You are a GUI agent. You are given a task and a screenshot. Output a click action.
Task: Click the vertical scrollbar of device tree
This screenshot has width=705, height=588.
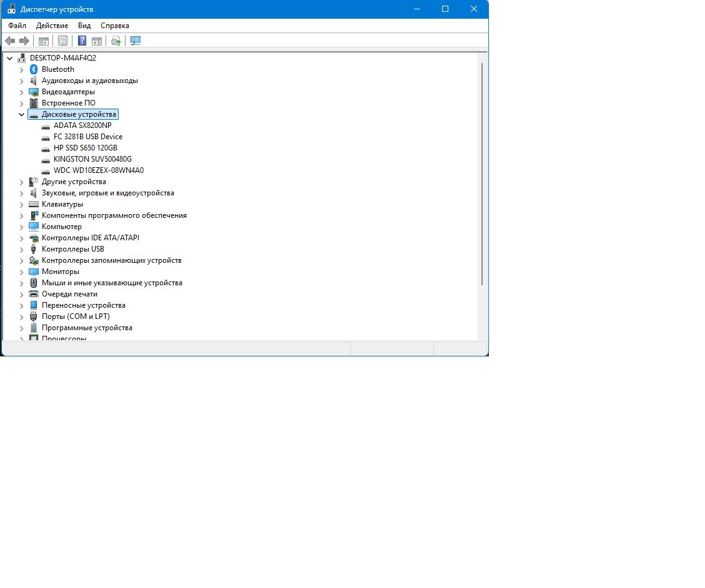pos(481,175)
